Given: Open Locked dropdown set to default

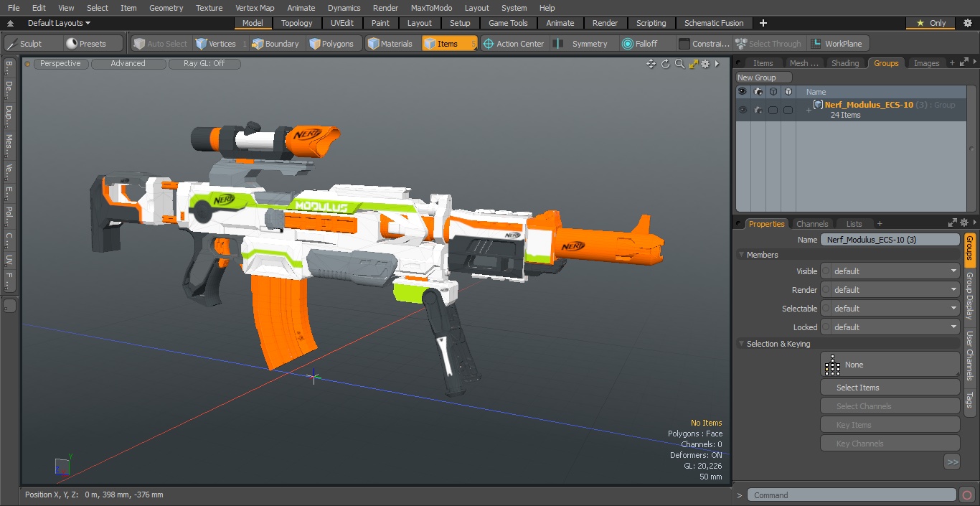Looking at the screenshot, I should pyautogui.click(x=890, y=327).
